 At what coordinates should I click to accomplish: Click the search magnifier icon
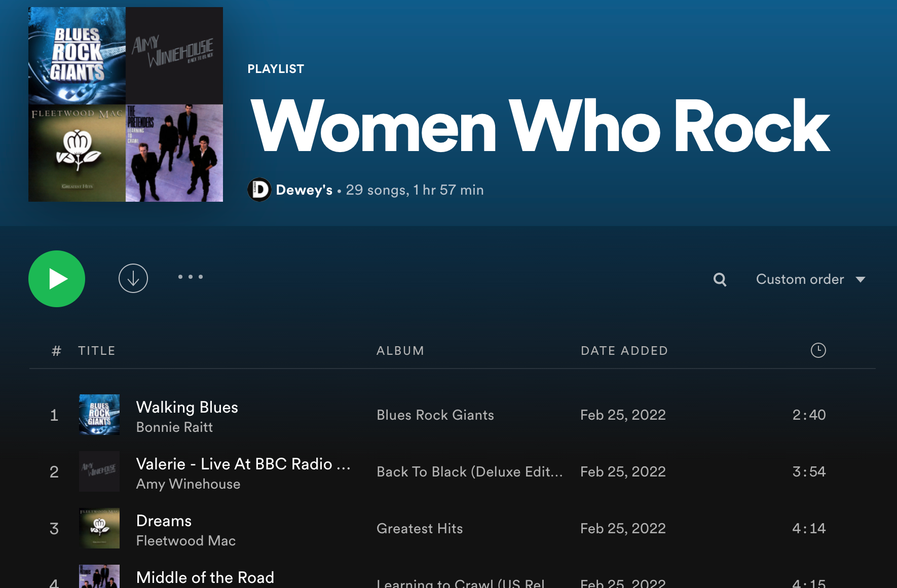tap(720, 279)
